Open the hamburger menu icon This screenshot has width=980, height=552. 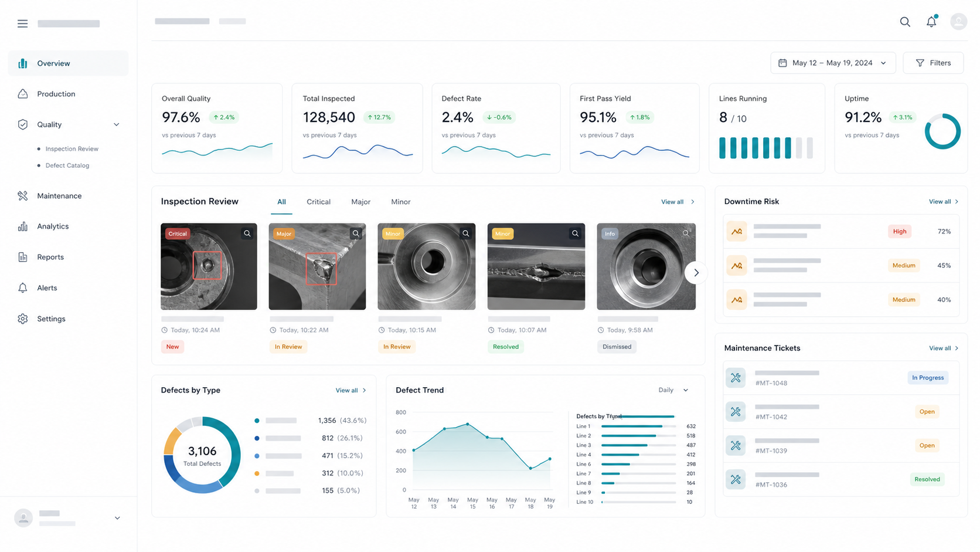[x=22, y=23]
